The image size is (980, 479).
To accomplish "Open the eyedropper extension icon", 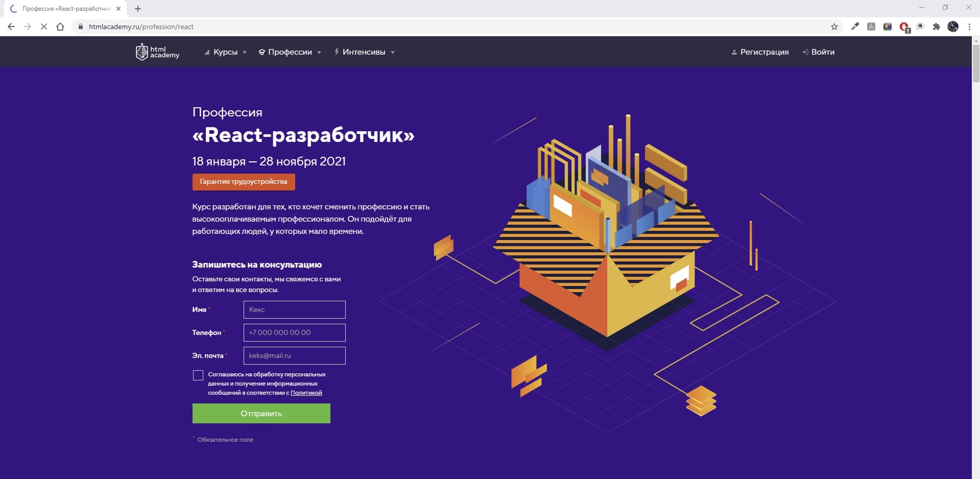I will pyautogui.click(x=855, y=27).
